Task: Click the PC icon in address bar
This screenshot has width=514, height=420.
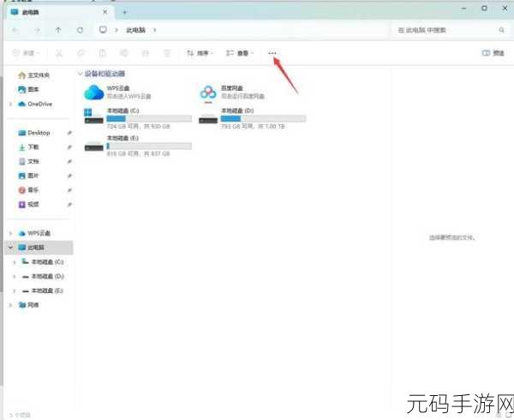Action: [x=103, y=30]
